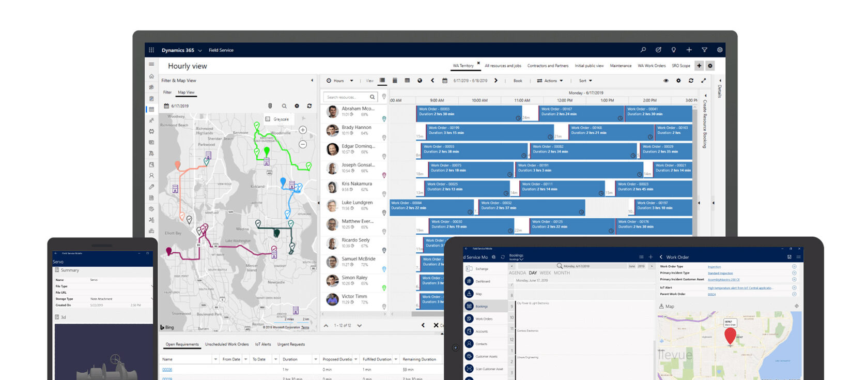The image size is (868, 380).
Task: Open Dashboard in the tablet app sidebar
Action: pyautogui.click(x=484, y=281)
